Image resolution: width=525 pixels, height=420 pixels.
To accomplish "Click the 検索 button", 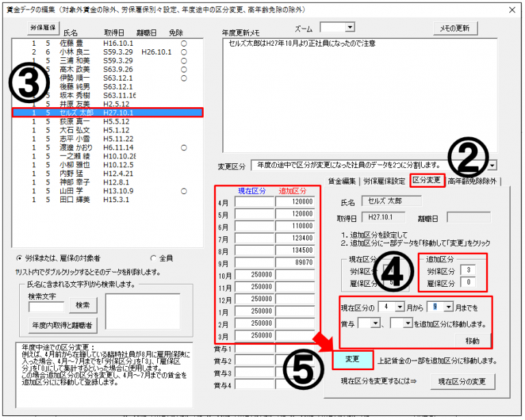I will [x=83, y=305].
